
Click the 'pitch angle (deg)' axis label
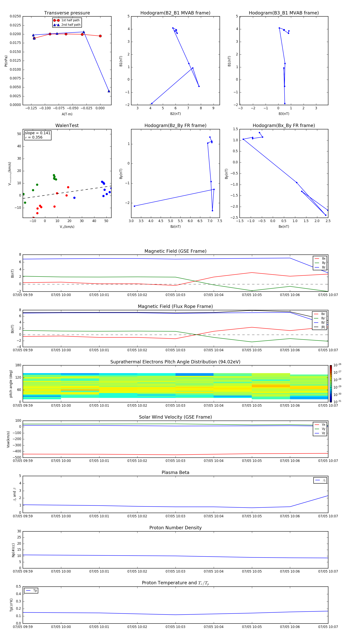(11, 384)
